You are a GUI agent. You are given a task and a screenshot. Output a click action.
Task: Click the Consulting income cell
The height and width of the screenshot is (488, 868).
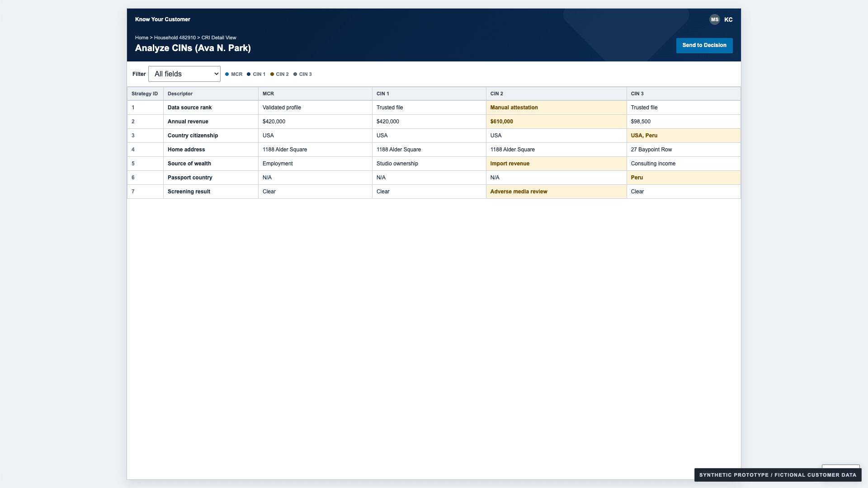click(x=684, y=164)
